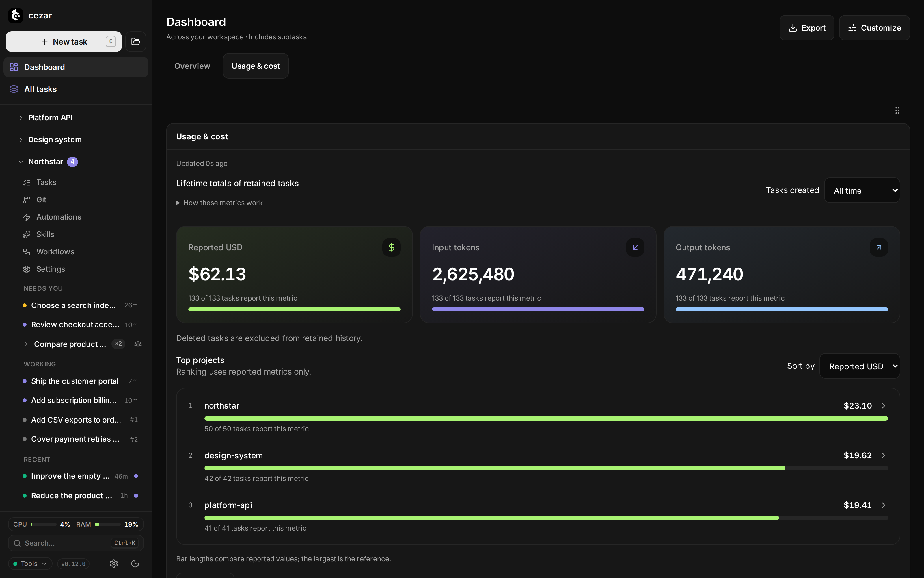Open the platform-api row chevron
This screenshot has width=924, height=578.
click(883, 505)
